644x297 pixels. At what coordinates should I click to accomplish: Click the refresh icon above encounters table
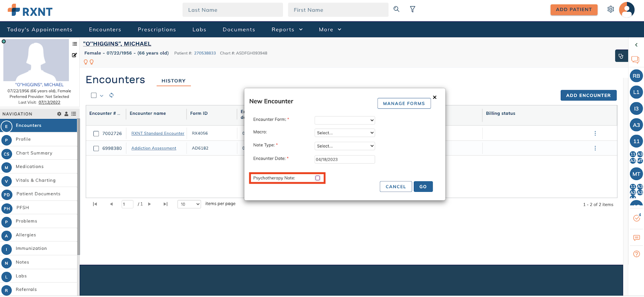111,96
